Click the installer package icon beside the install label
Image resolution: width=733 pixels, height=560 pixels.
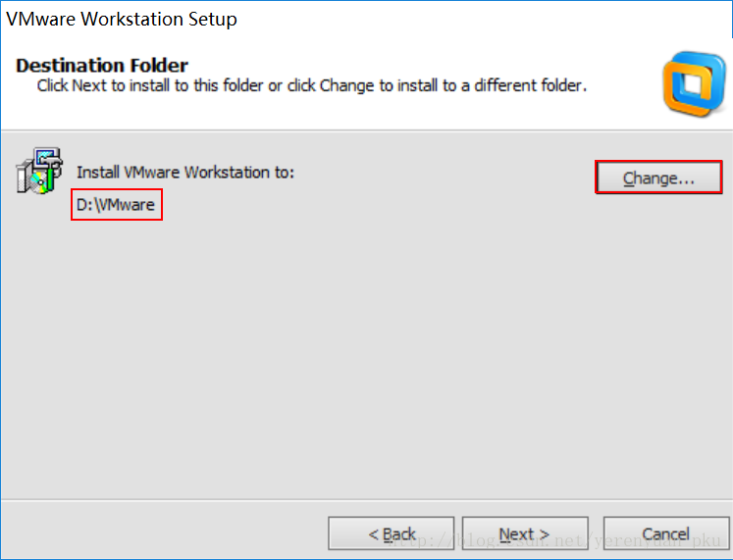[39, 173]
